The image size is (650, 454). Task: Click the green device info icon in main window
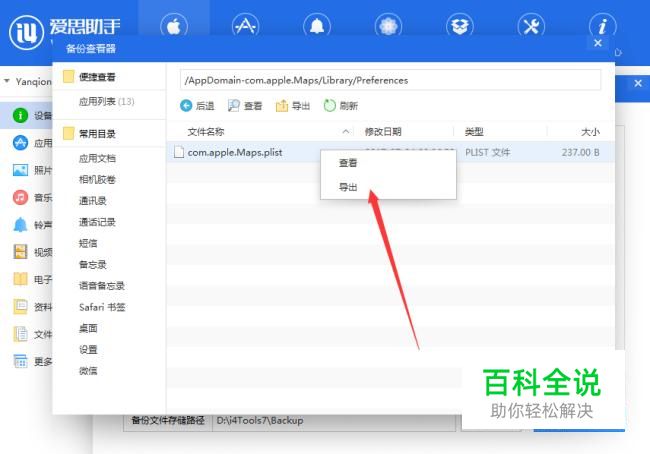(x=20, y=115)
